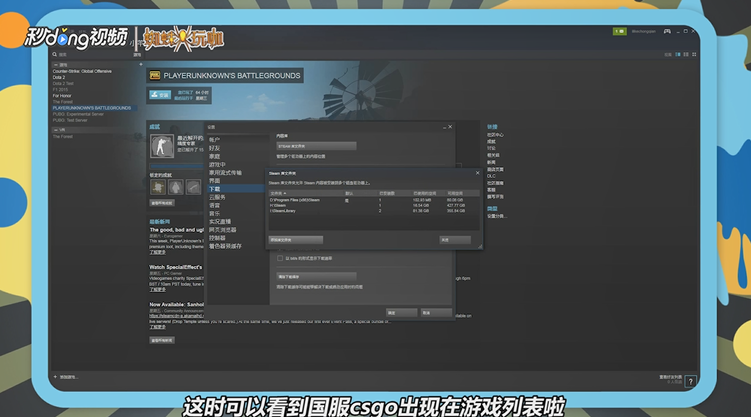
Task: Select 网页浏览器 settings category
Action: point(222,230)
